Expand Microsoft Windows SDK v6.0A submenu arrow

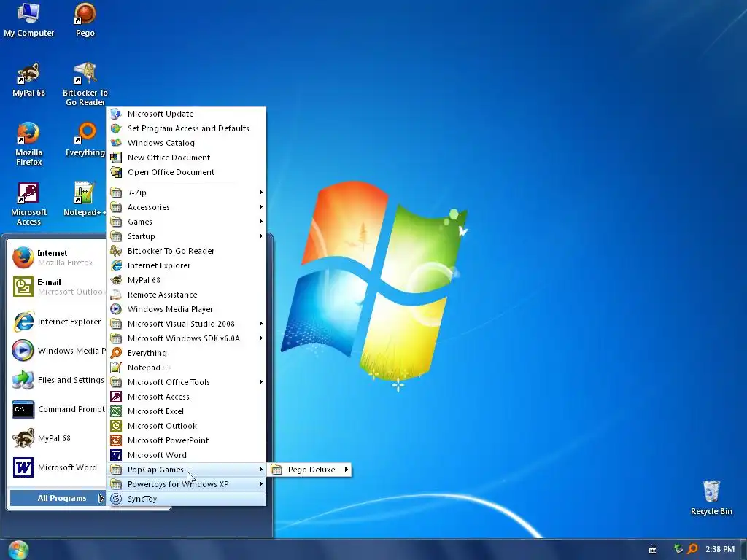click(x=260, y=338)
